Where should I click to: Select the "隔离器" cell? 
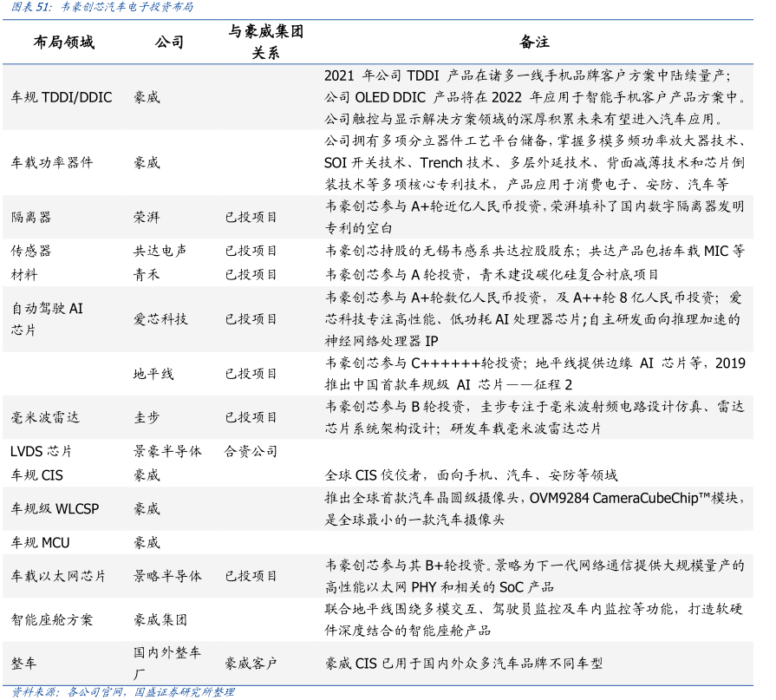31,217
